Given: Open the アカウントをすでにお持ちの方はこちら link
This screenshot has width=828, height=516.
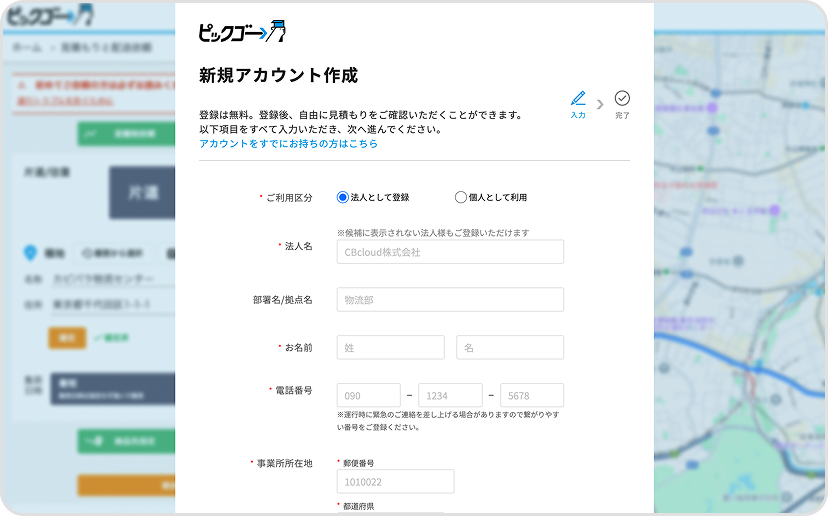Looking at the screenshot, I should coord(288,144).
